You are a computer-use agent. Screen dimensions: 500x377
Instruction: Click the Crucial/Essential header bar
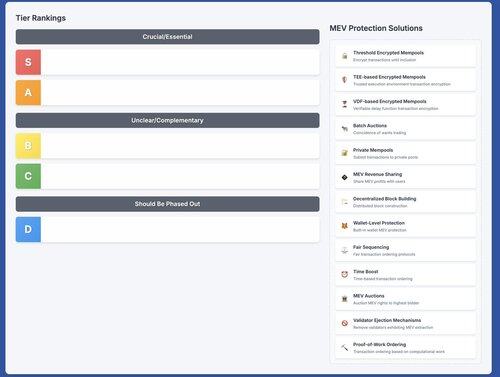(x=167, y=37)
